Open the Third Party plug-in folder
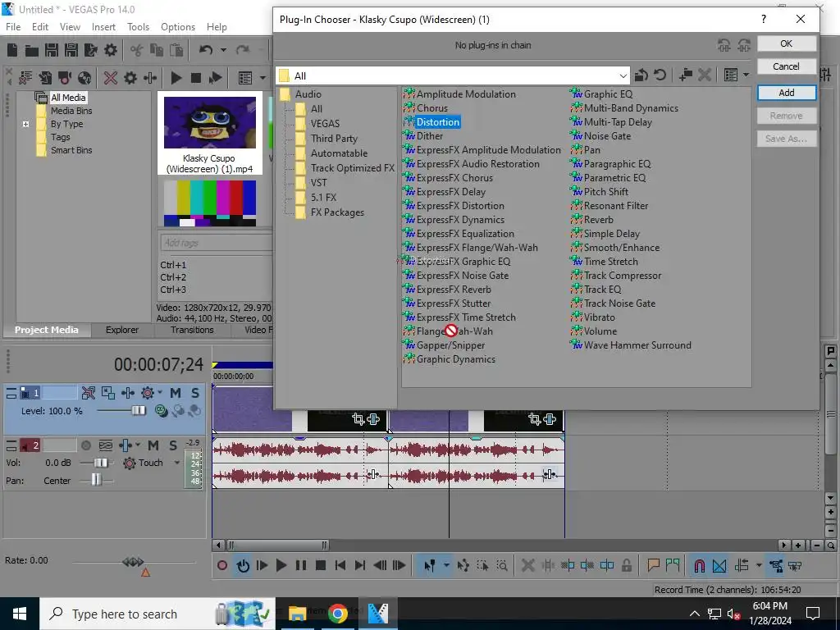 click(334, 138)
